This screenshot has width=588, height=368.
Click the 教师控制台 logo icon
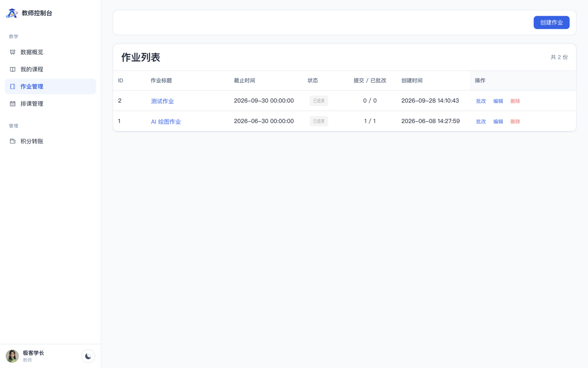coord(12,13)
